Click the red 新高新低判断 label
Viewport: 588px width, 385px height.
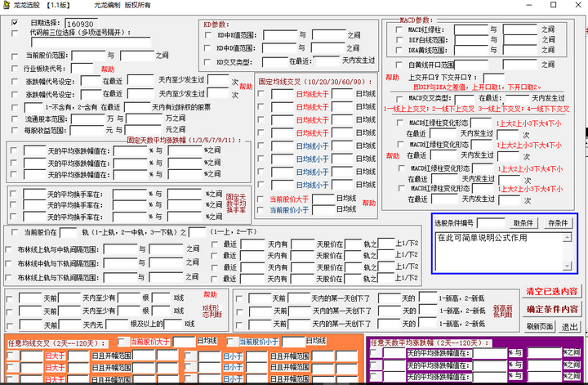(502, 311)
